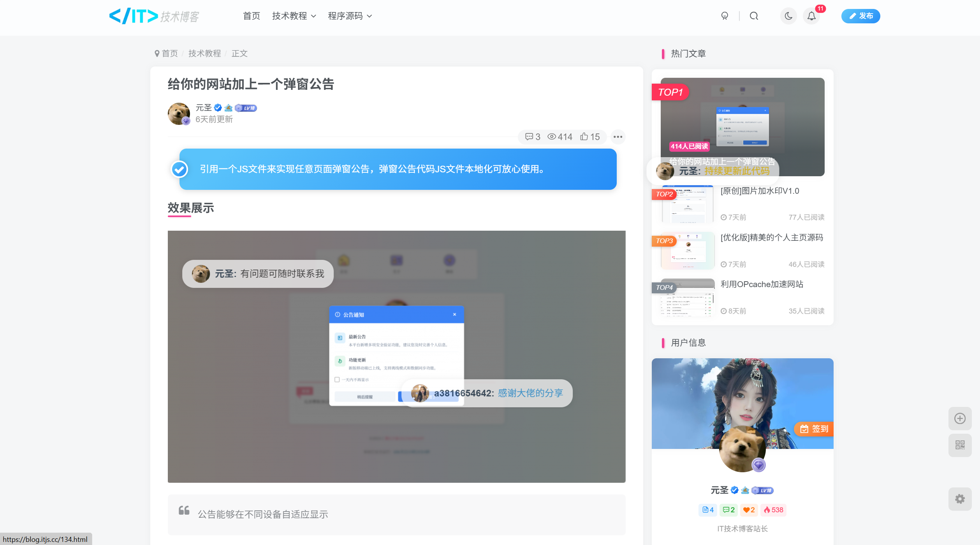The image size is (980, 545).
Task: Click heart followers badge showing 2
Action: pos(749,510)
